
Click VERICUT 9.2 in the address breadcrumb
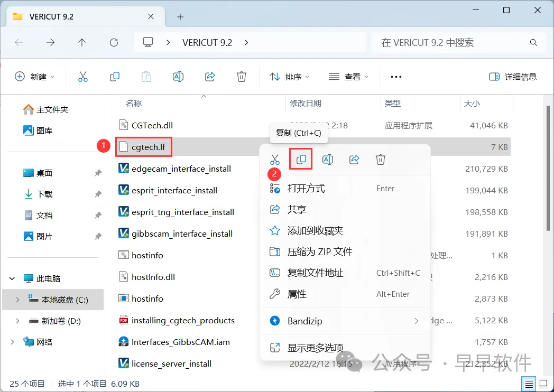pos(207,43)
